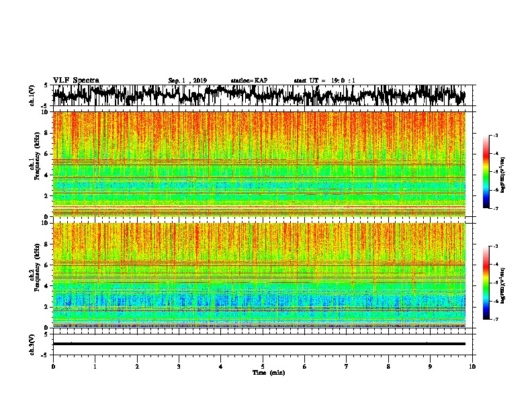Screen dimensions: 532x411
Task: Click the "-3" label on ch.1 color scale
Action: 495,136
